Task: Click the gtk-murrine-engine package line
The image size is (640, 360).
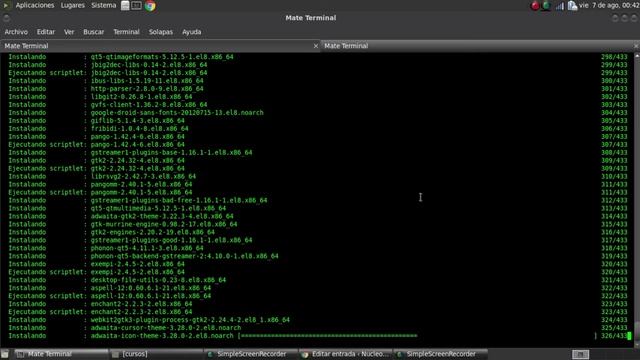Action: [x=164, y=224]
